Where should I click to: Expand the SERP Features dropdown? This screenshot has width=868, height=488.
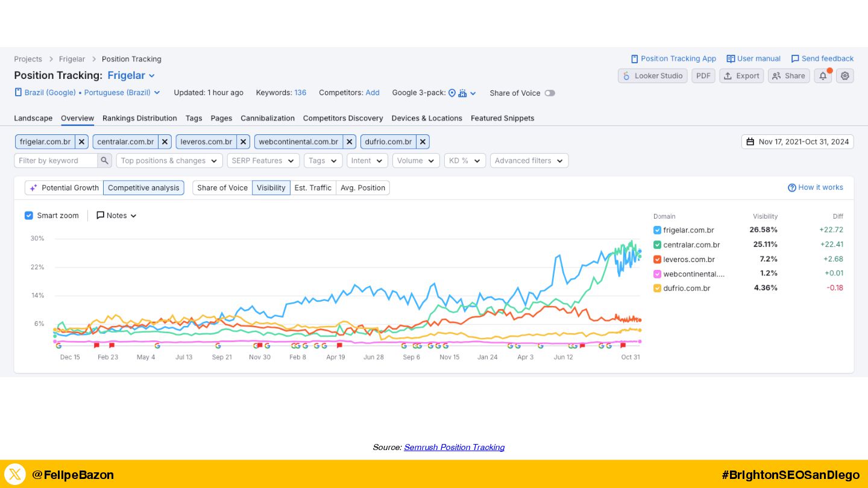263,161
